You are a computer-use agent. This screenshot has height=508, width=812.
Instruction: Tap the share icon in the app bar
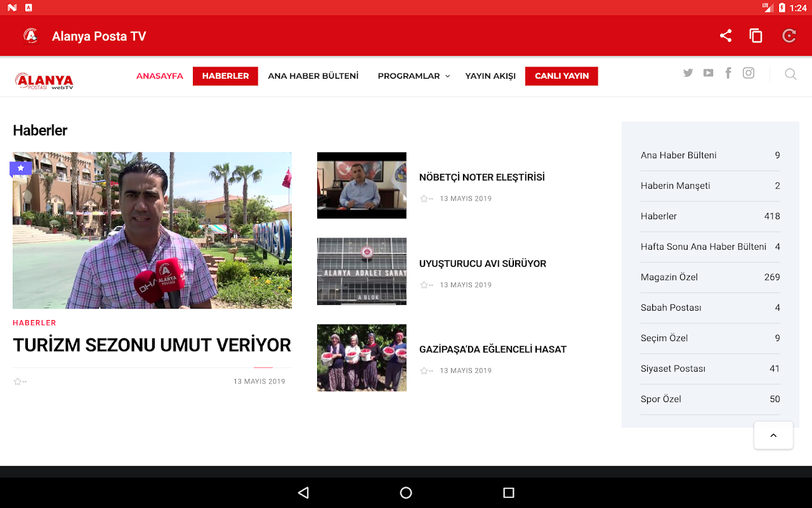pos(726,36)
